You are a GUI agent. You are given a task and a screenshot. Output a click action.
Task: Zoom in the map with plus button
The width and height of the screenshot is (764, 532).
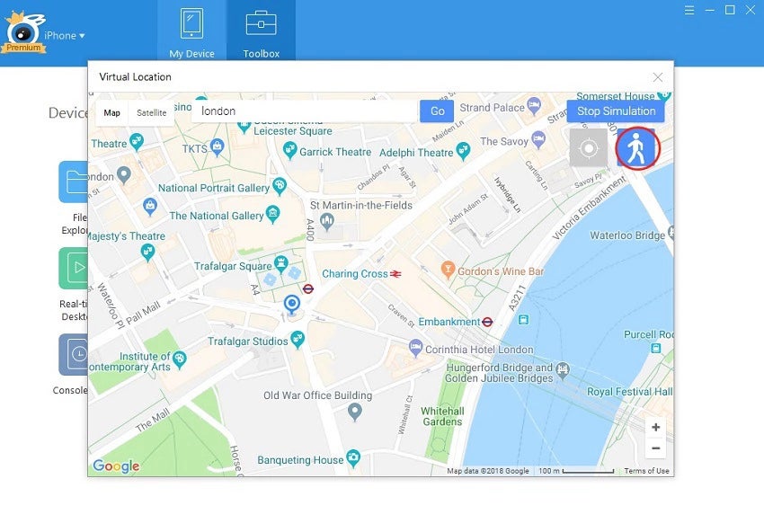coord(656,427)
